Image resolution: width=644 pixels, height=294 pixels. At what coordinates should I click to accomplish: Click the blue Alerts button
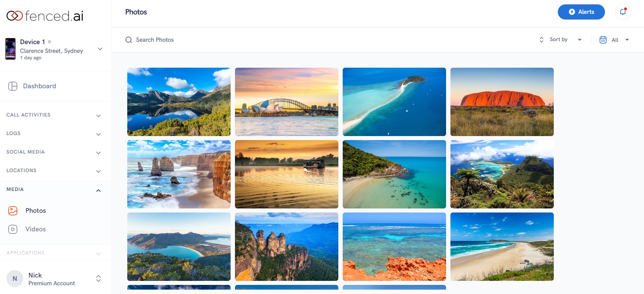click(581, 12)
